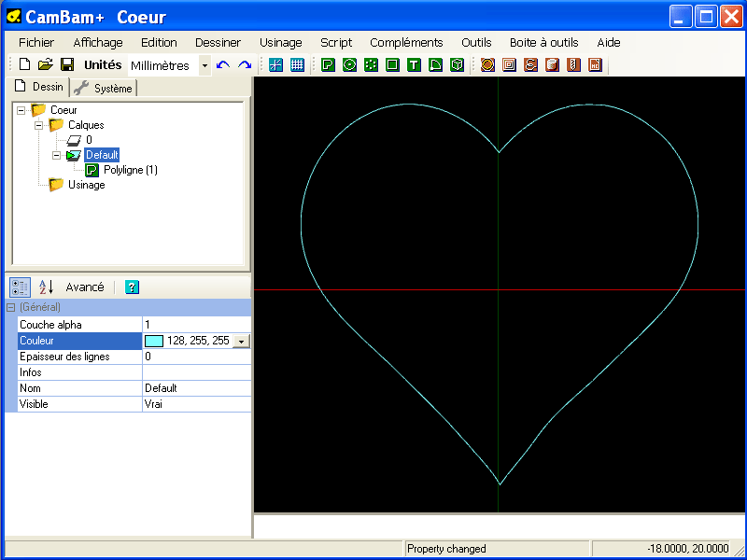Click the orange NC file icon
The image size is (747, 560).
pyautogui.click(x=595, y=64)
